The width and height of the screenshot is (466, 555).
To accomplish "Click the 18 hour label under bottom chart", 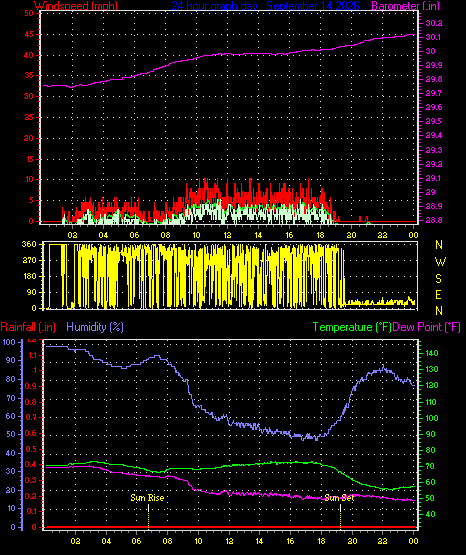I will tap(321, 541).
